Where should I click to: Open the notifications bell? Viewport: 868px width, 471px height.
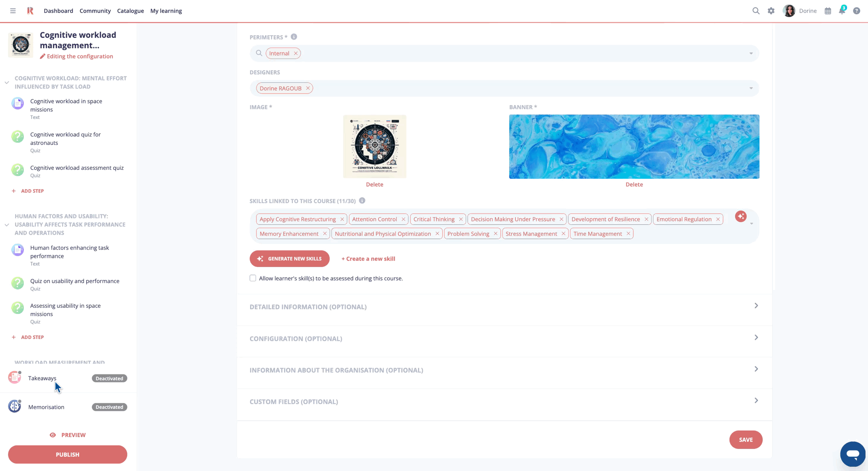(x=842, y=11)
